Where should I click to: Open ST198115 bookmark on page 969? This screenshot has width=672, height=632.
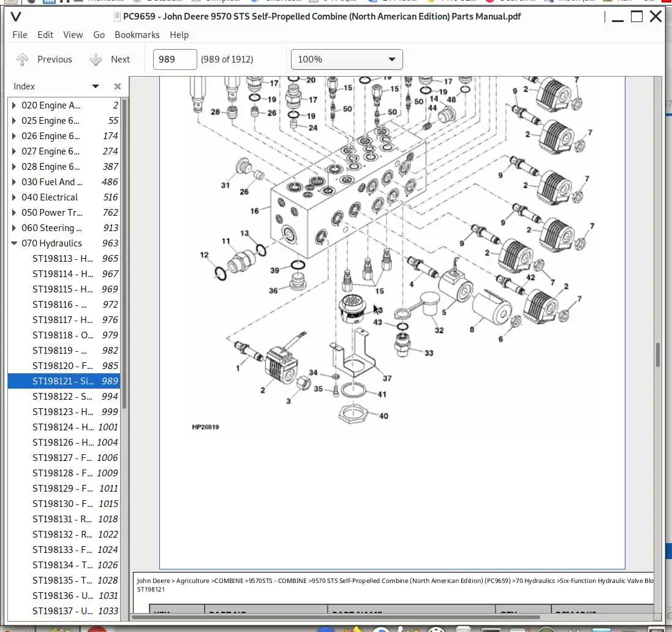click(64, 289)
